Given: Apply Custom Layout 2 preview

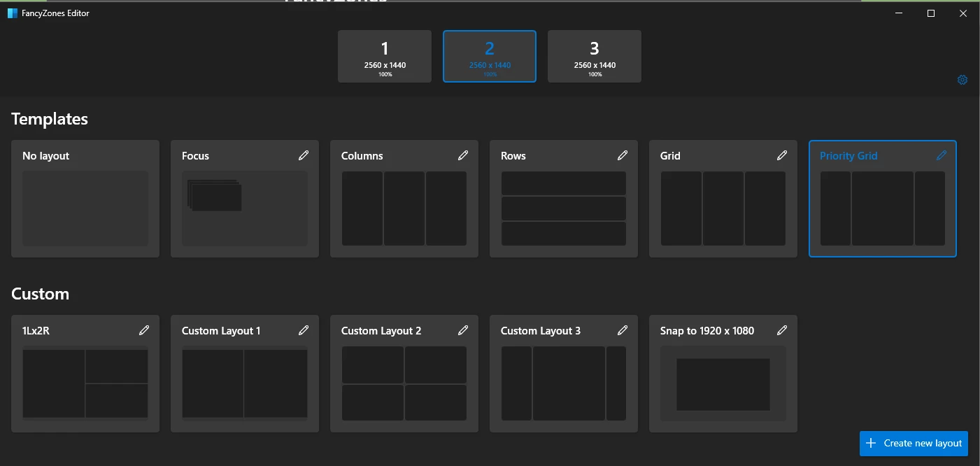Looking at the screenshot, I should [404, 383].
